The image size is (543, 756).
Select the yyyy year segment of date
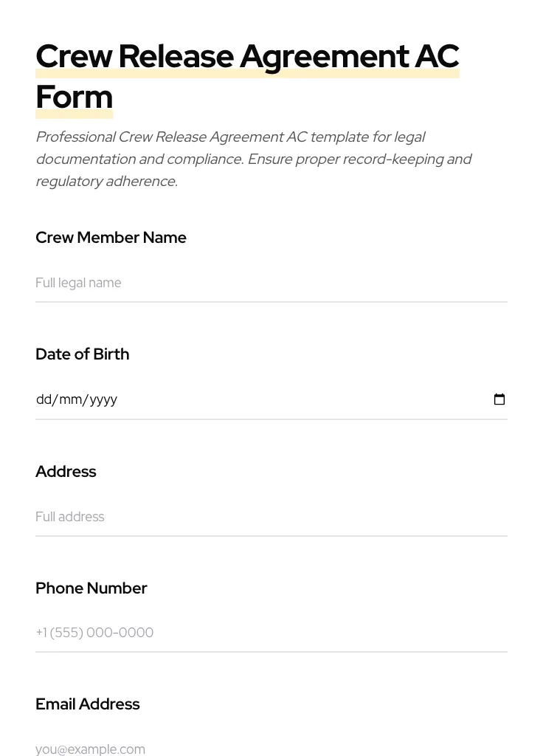(x=103, y=399)
